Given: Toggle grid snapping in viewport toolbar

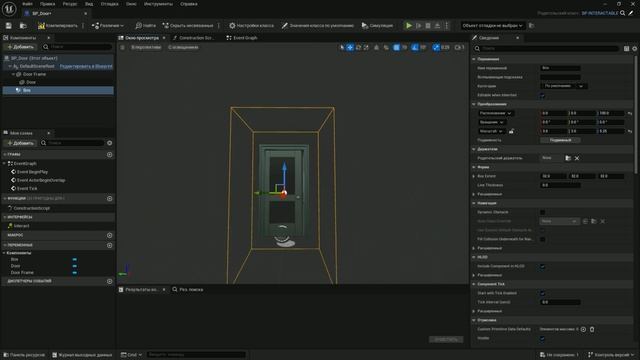Looking at the screenshot, I should (x=396, y=47).
